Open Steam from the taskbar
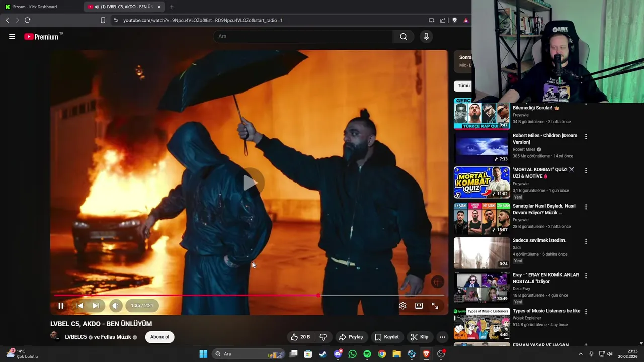The image size is (644, 362). pyautogui.click(x=323, y=354)
